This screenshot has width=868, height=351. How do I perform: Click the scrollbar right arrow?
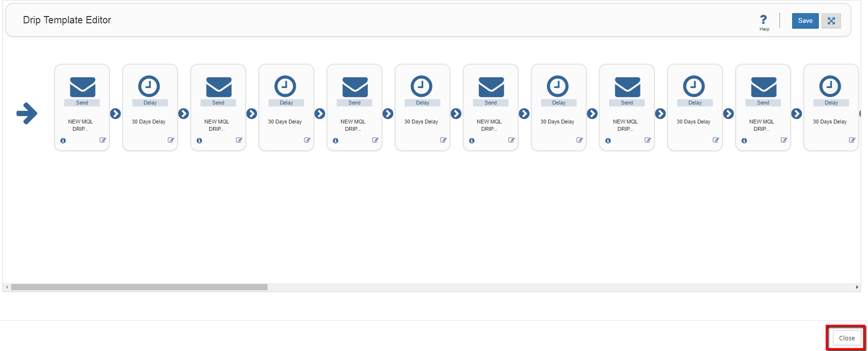tap(857, 287)
